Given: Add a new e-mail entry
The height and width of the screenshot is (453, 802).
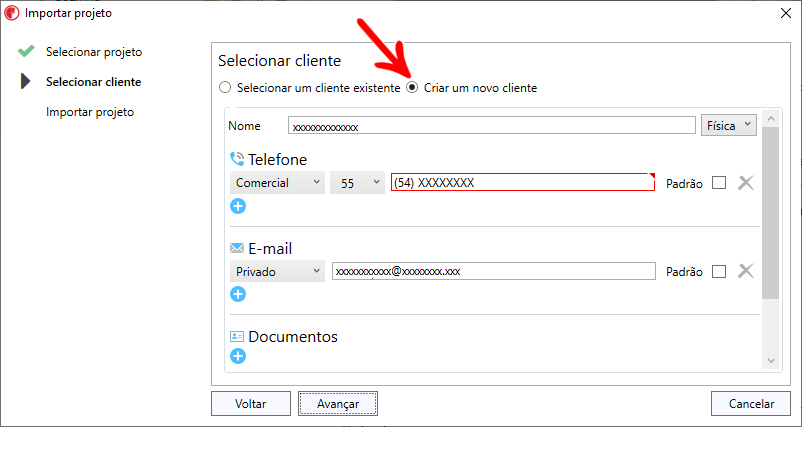Looking at the screenshot, I should pos(238,294).
